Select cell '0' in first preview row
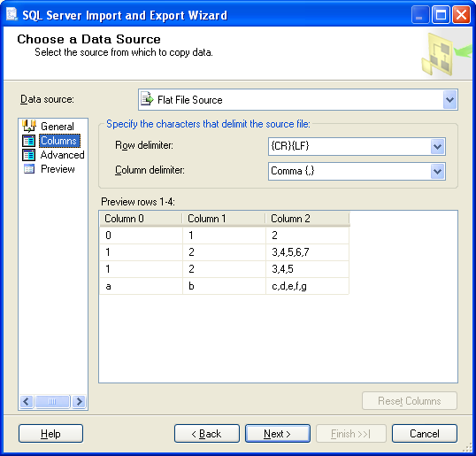 point(142,236)
